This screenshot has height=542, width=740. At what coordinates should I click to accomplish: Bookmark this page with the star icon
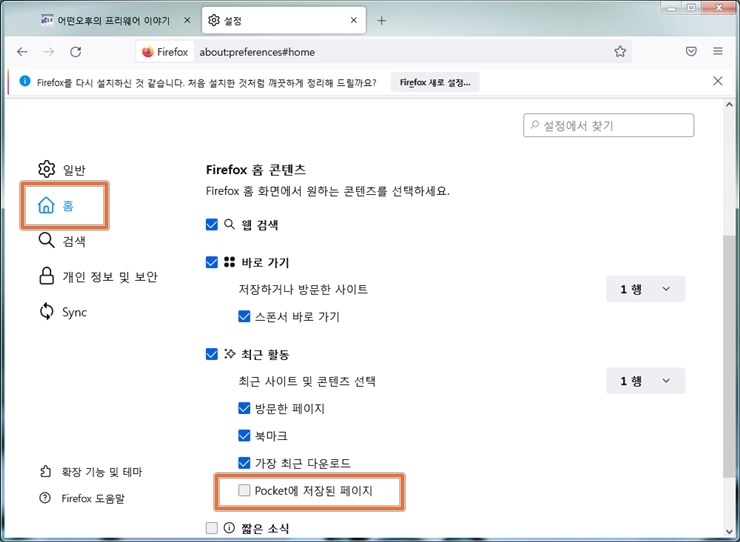pyautogui.click(x=620, y=51)
